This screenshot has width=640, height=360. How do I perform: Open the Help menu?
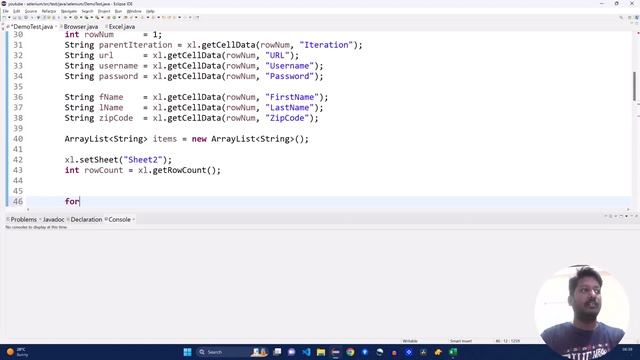click(150, 11)
